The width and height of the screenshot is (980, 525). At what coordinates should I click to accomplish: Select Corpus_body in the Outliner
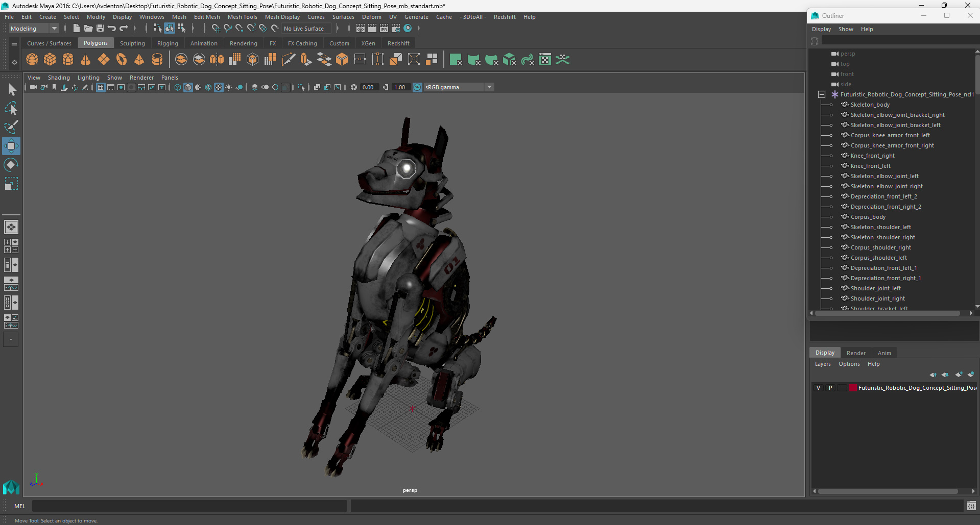coord(868,217)
